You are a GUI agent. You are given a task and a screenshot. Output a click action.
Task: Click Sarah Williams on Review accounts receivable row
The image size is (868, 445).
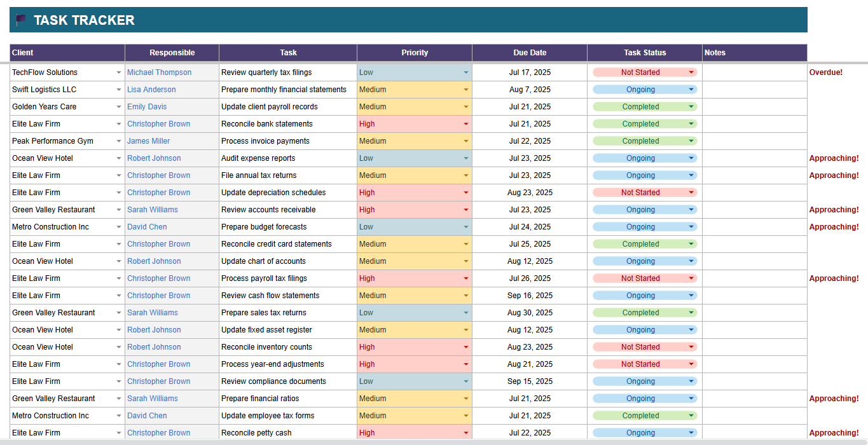click(x=152, y=209)
